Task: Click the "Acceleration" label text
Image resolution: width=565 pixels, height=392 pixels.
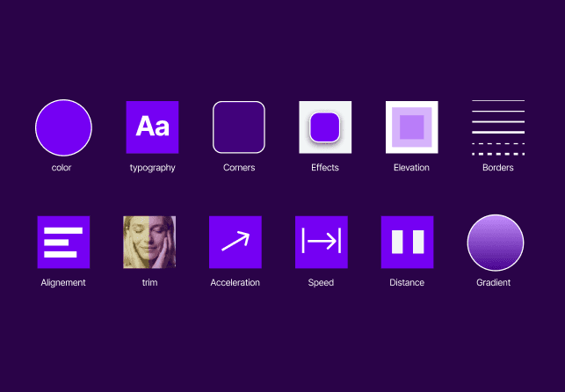Action: pos(235,282)
